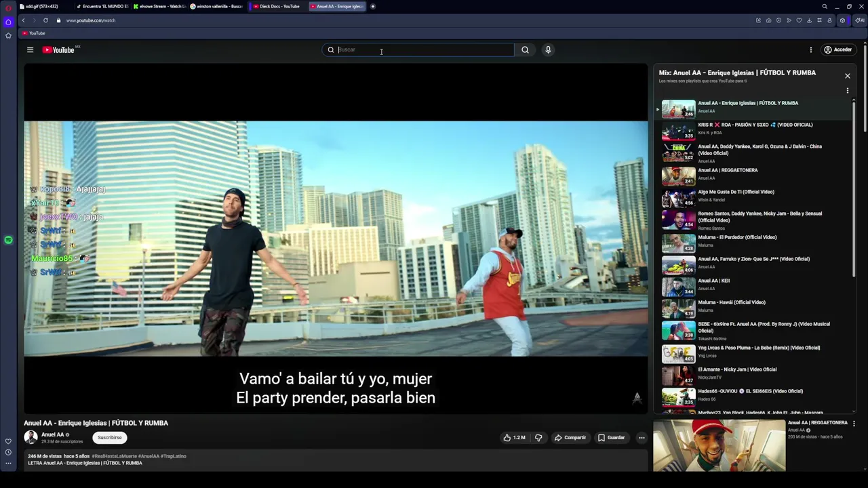Select El Amante Nicky Jam entry

click(x=753, y=374)
